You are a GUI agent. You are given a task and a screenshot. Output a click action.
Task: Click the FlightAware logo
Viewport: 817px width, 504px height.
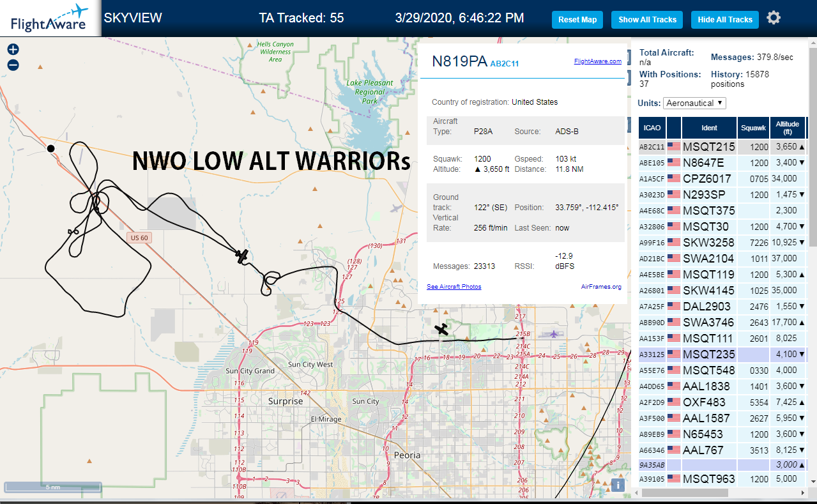tap(50, 18)
